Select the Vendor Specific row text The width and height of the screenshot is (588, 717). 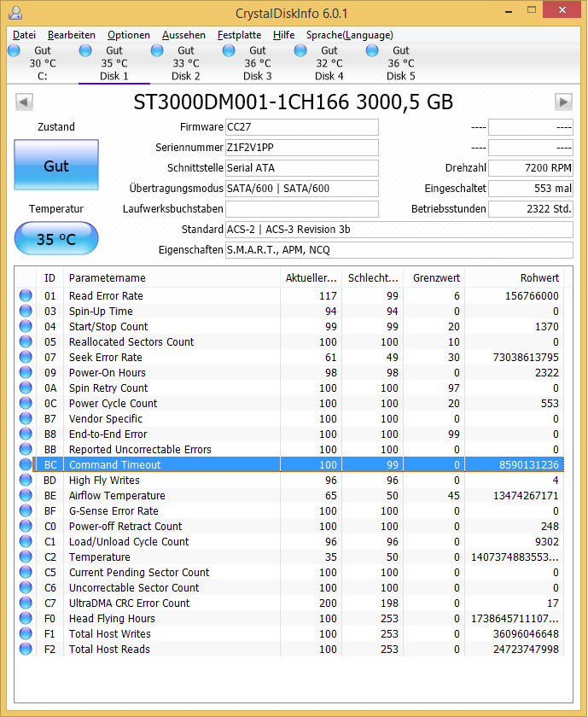105,419
